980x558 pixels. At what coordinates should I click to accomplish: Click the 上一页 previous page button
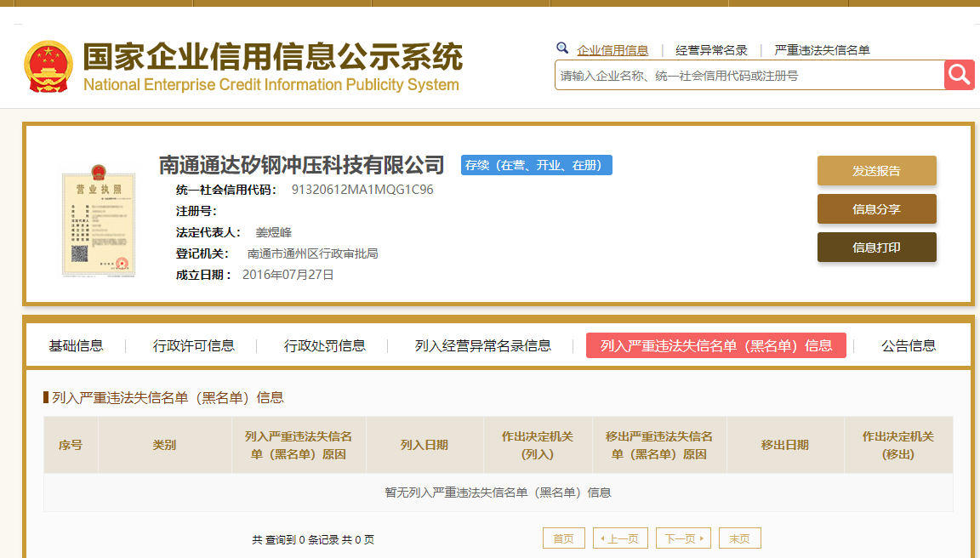tap(621, 538)
